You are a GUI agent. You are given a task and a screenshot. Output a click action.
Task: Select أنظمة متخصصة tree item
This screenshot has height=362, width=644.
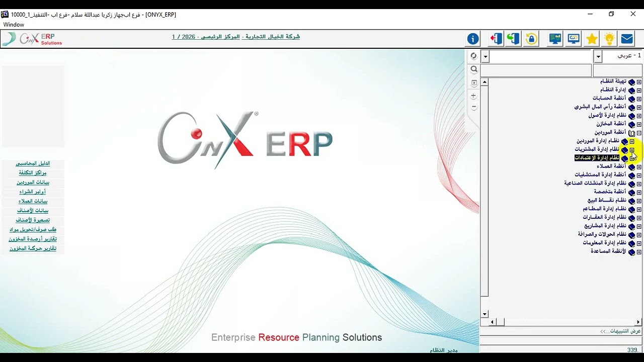point(610,192)
